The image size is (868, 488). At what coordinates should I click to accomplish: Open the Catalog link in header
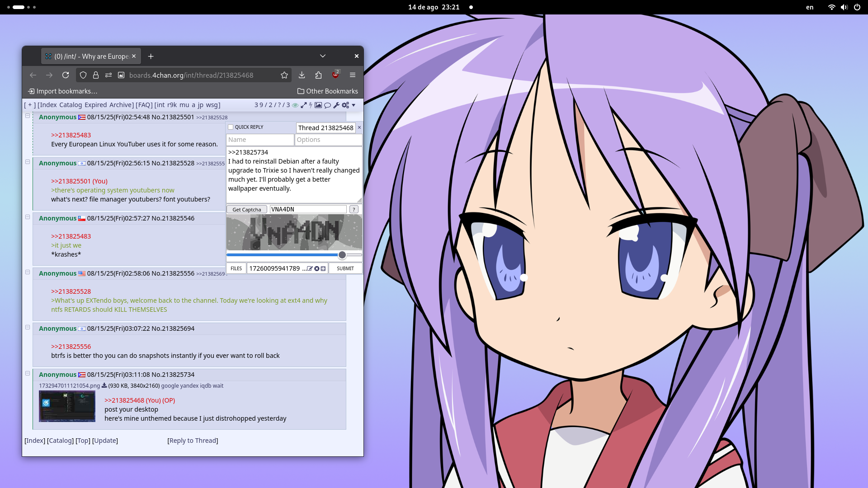pyautogui.click(x=71, y=105)
